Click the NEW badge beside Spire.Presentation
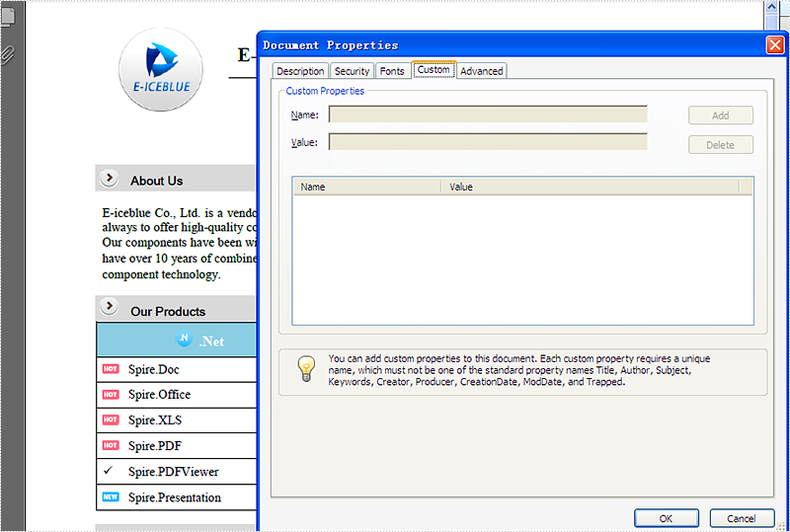Screen dimensions: 790x532 (111, 496)
